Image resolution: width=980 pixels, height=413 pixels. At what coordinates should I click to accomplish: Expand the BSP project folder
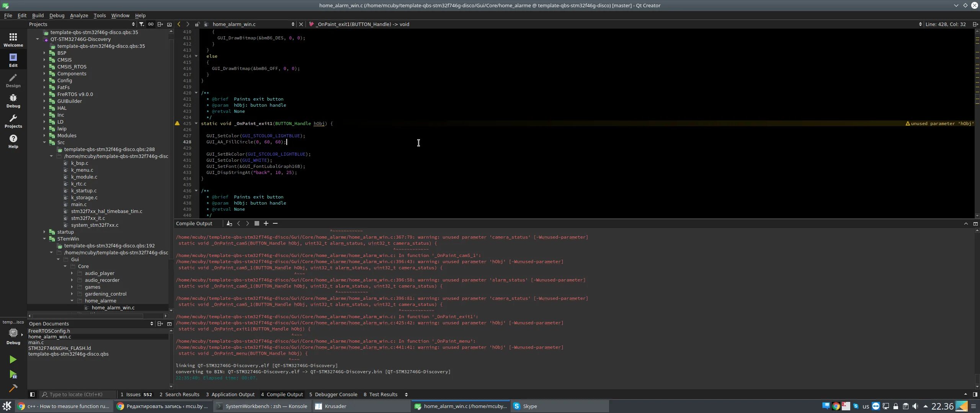click(44, 53)
